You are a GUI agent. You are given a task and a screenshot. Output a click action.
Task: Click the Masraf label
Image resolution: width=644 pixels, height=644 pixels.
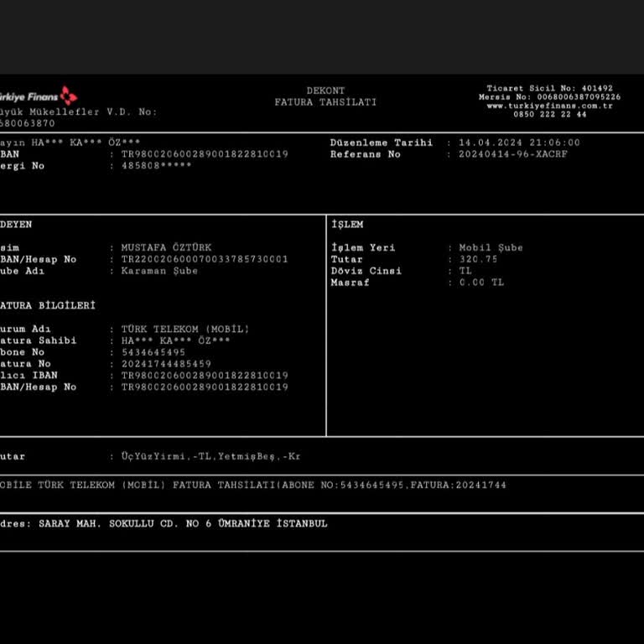350,282
